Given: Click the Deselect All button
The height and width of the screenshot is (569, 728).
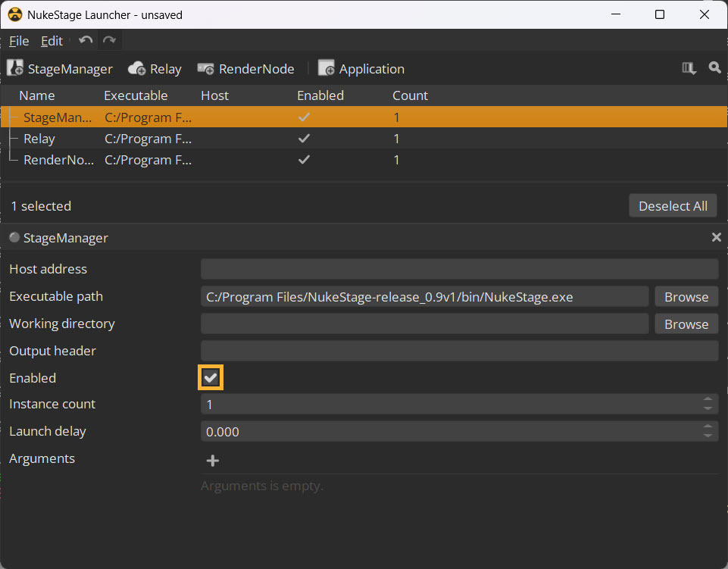Looking at the screenshot, I should [673, 206].
